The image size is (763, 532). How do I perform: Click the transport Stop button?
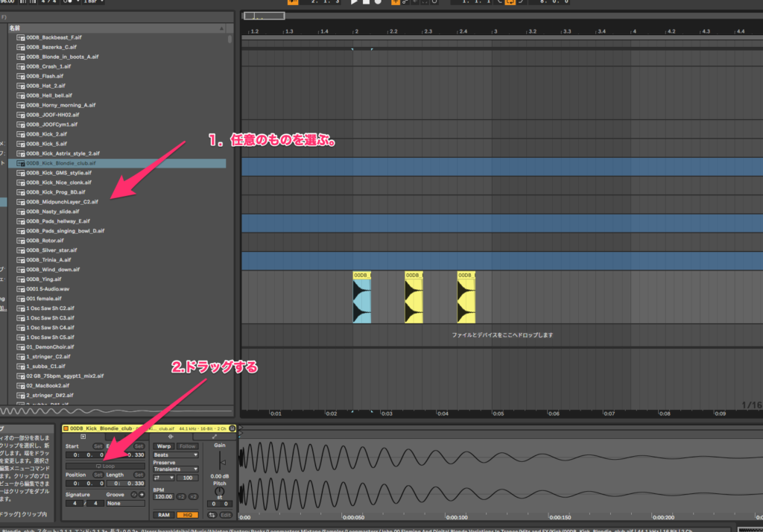(x=365, y=2)
